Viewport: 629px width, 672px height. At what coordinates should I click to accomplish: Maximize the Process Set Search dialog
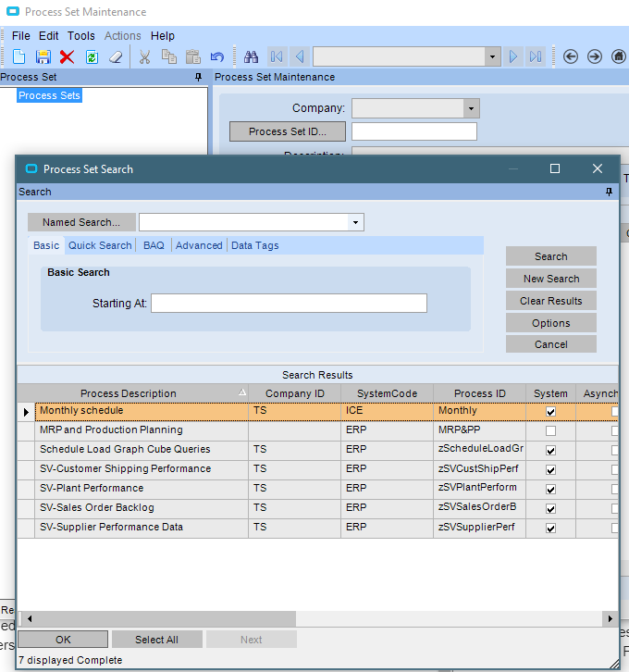(554, 168)
